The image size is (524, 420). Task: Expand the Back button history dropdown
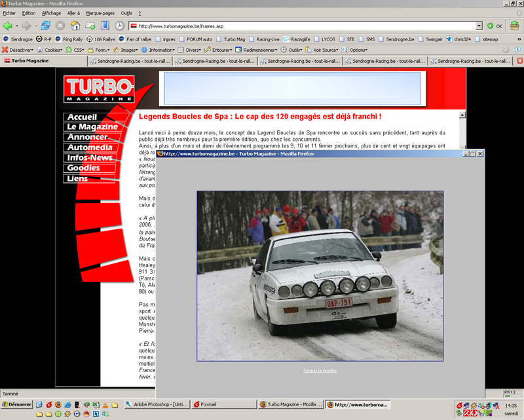(17, 26)
